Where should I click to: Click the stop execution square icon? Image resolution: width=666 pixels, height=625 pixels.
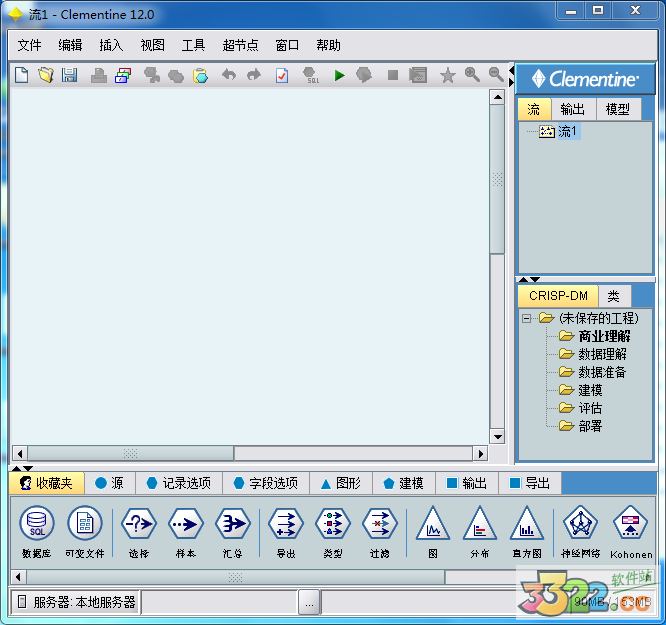pos(393,76)
